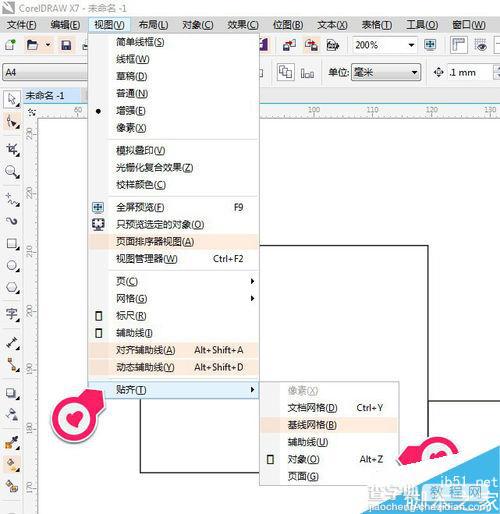Open the Snap To (贴齐) submenu
The width and height of the screenshot is (500, 514).
pyautogui.click(x=173, y=390)
